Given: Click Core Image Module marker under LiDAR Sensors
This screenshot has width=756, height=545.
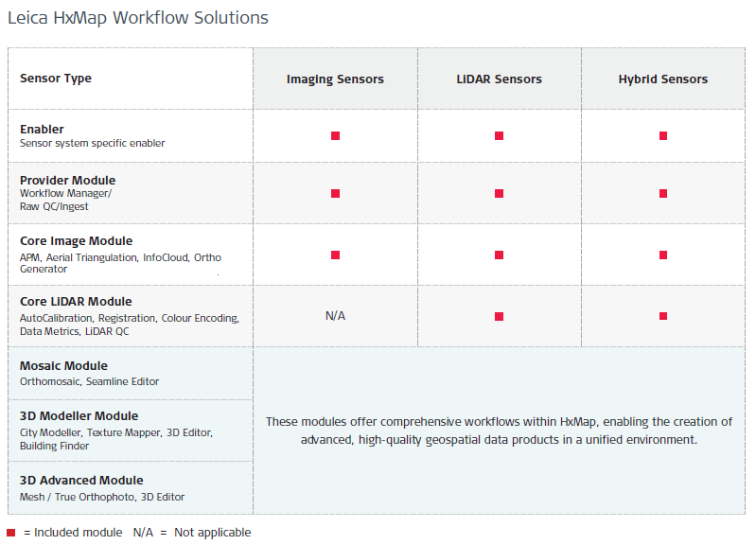Looking at the screenshot, I should pos(499,255).
